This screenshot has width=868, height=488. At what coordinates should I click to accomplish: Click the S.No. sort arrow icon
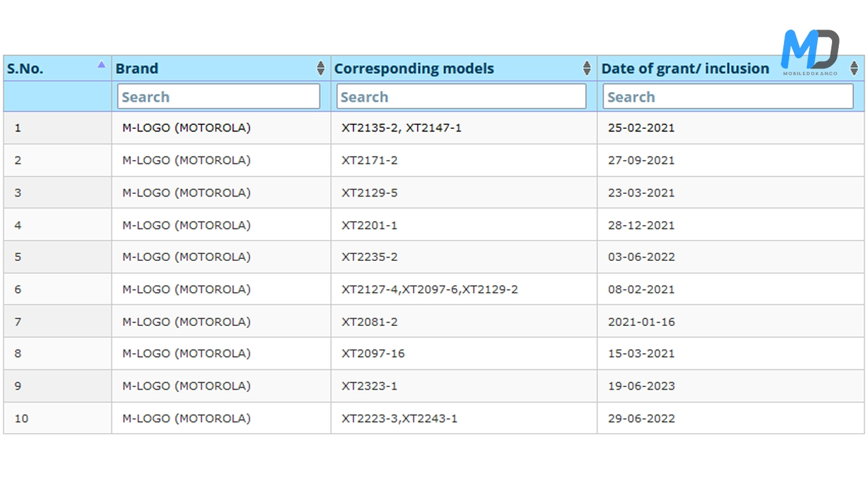(x=101, y=65)
